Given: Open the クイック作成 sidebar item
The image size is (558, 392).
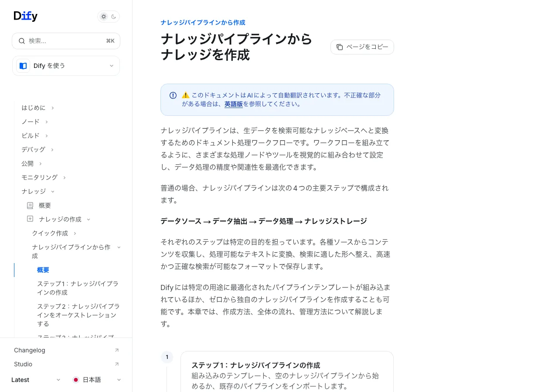Looking at the screenshot, I should [50, 233].
